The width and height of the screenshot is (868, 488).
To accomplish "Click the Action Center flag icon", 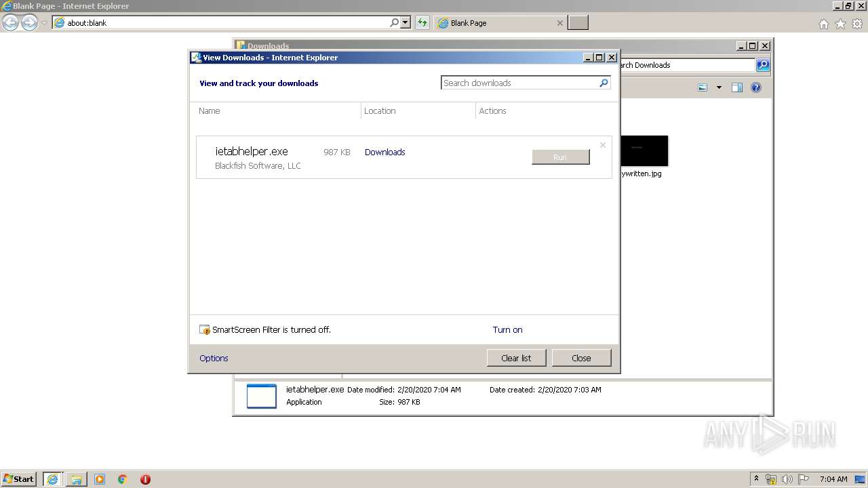I will [803, 479].
